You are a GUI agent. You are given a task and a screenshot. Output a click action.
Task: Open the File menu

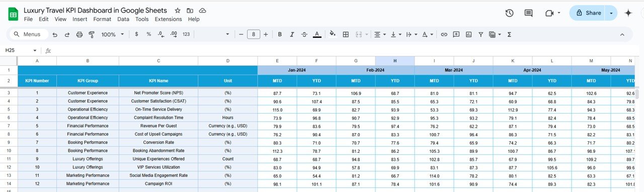(28, 19)
